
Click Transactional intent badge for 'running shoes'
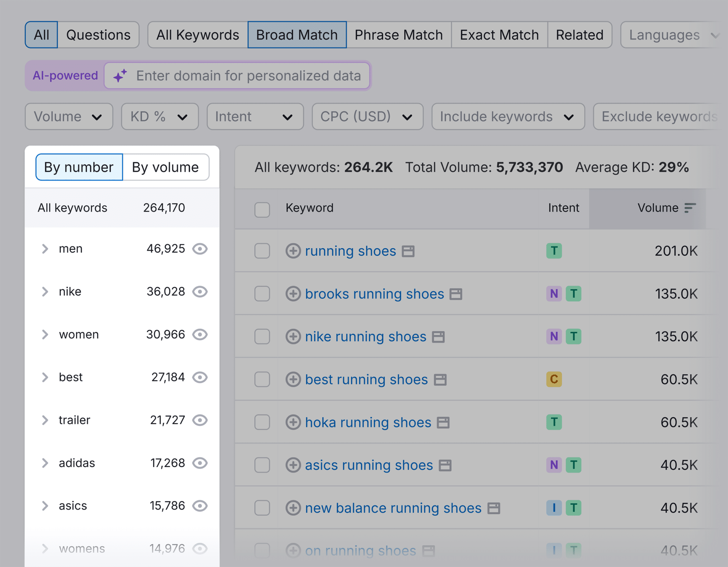pos(554,251)
